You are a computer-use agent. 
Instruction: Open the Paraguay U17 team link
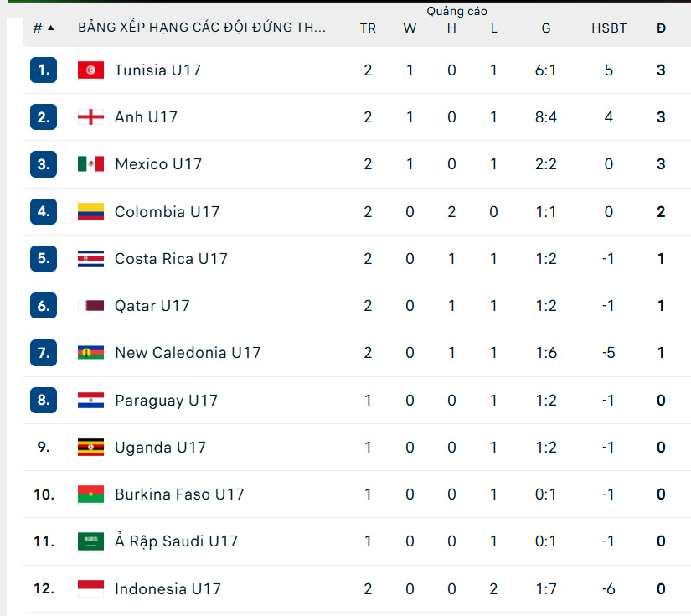166,401
